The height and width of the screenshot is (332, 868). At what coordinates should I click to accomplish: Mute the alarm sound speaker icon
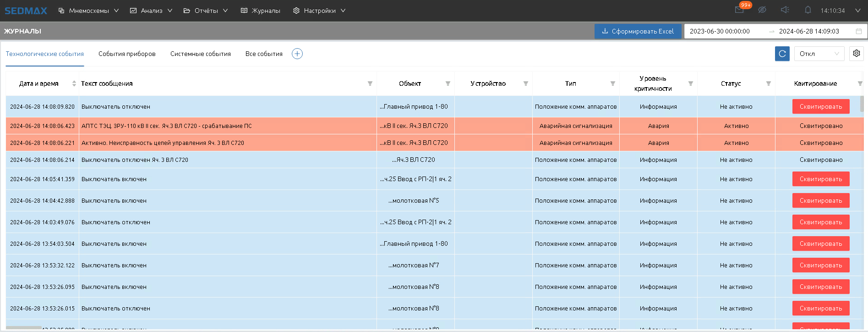[x=785, y=10]
